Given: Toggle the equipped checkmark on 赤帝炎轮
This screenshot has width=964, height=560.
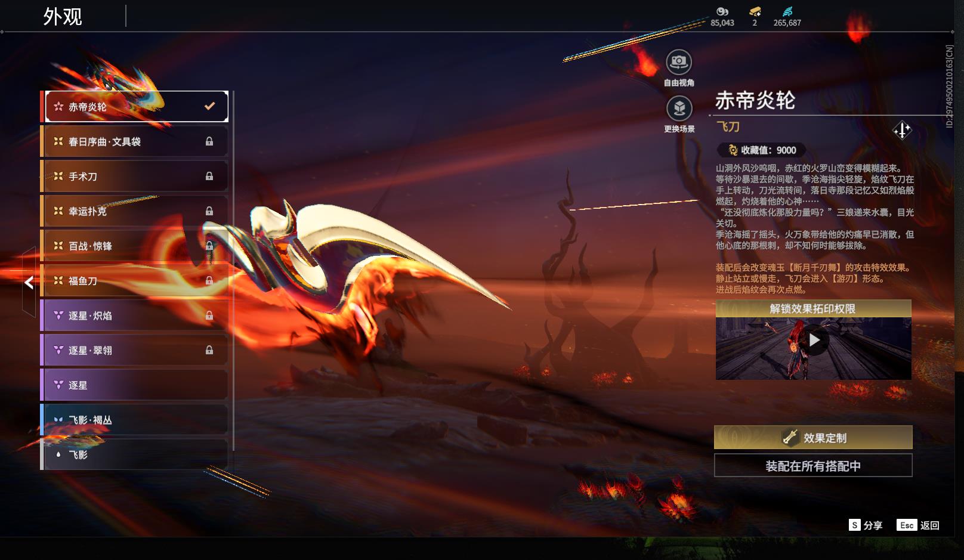Looking at the screenshot, I should 209,106.
